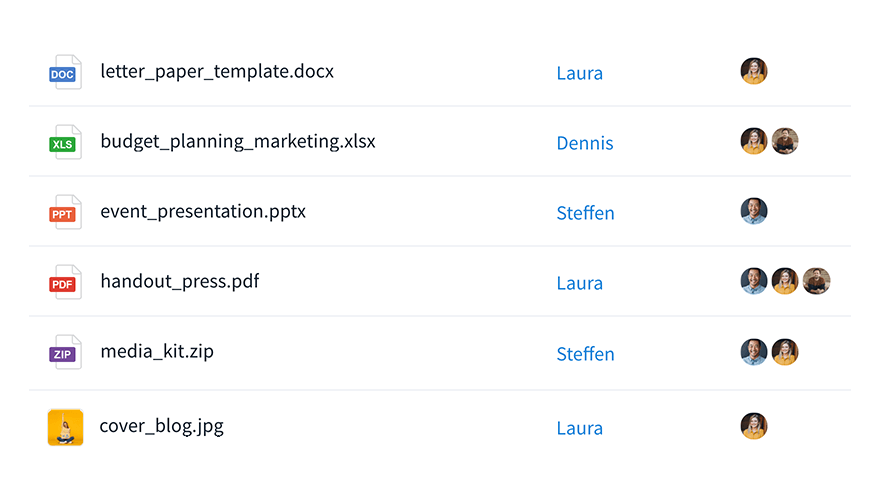
Task: Open budget_planning_marketing.xlsx file name
Action: point(238,142)
